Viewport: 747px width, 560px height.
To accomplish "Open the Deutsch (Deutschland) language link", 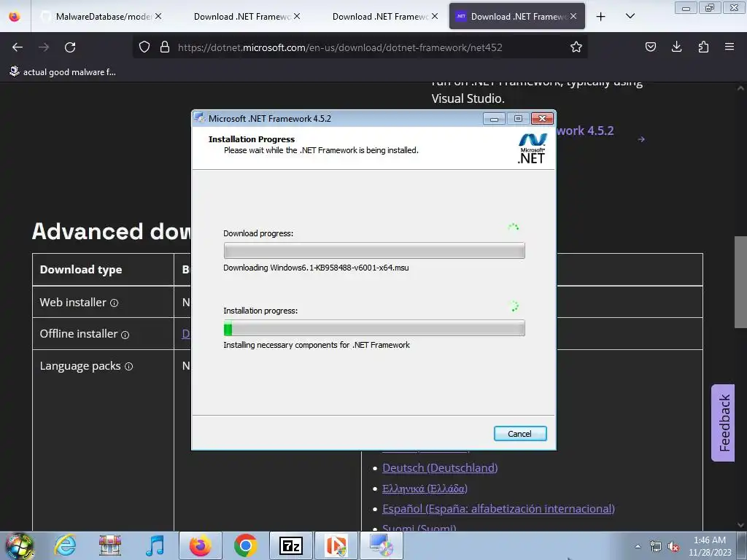I will coord(440,468).
